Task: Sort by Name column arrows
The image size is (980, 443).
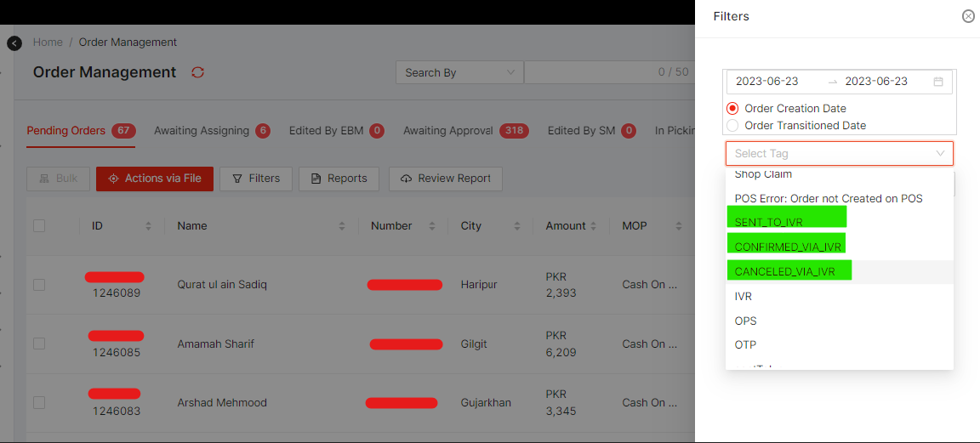Action: click(342, 226)
